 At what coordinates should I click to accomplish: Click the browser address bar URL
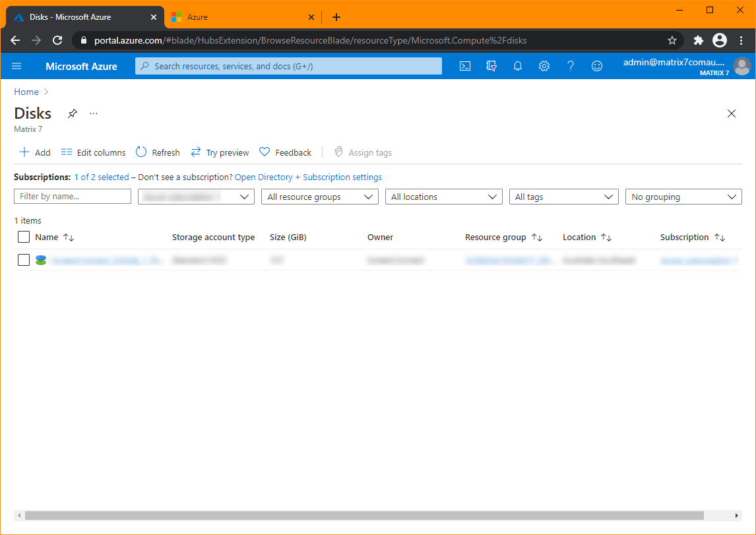tap(311, 40)
